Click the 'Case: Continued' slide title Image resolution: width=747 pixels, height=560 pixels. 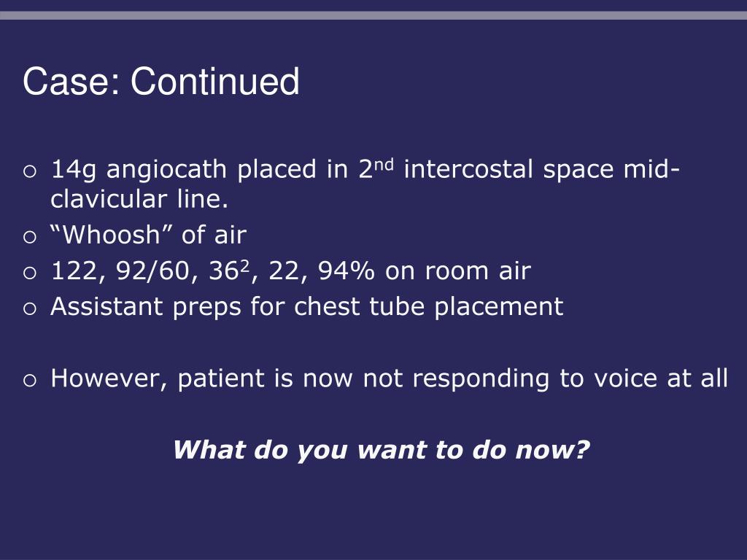pos(161,82)
